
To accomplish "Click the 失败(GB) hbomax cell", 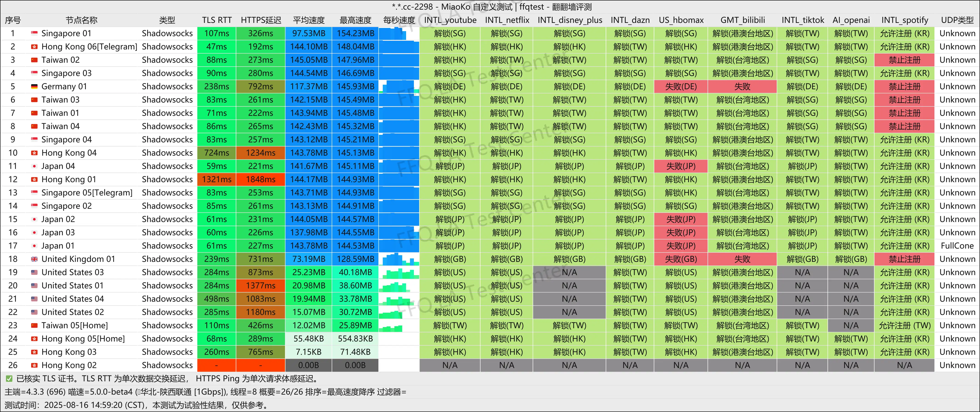I will pos(681,259).
